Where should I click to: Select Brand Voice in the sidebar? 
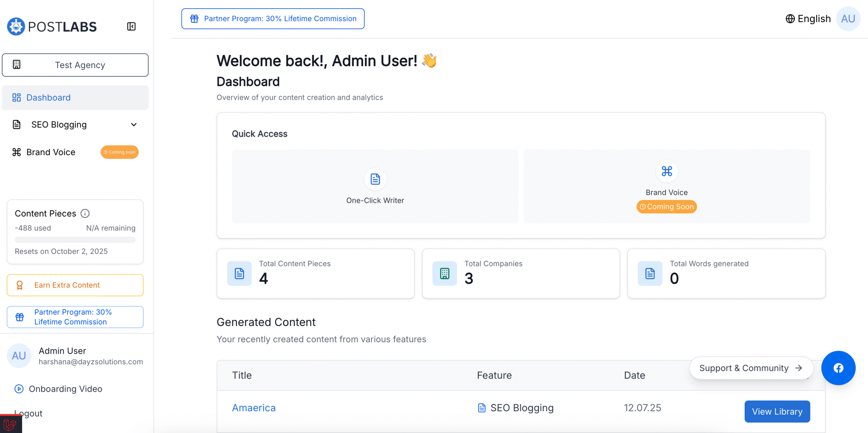tap(51, 152)
